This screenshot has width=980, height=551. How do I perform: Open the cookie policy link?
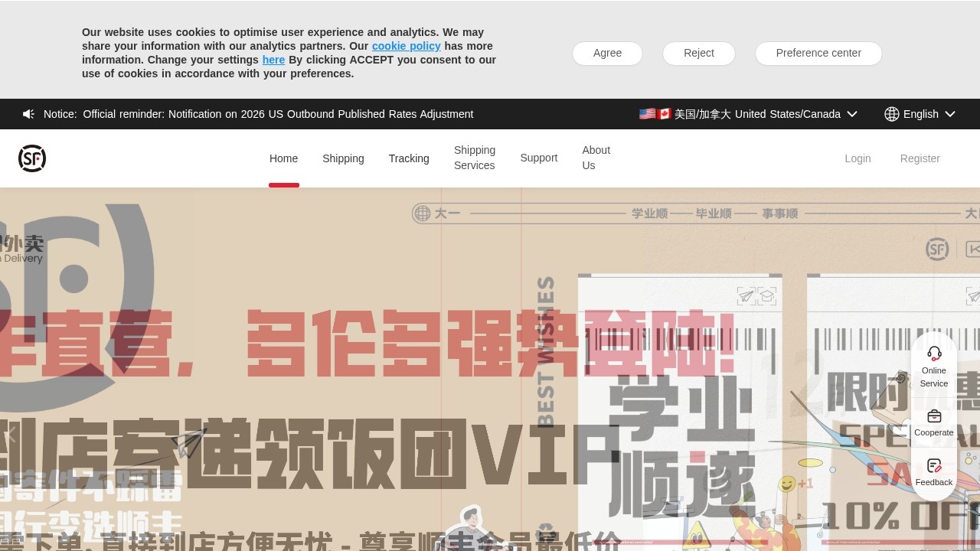click(x=406, y=46)
